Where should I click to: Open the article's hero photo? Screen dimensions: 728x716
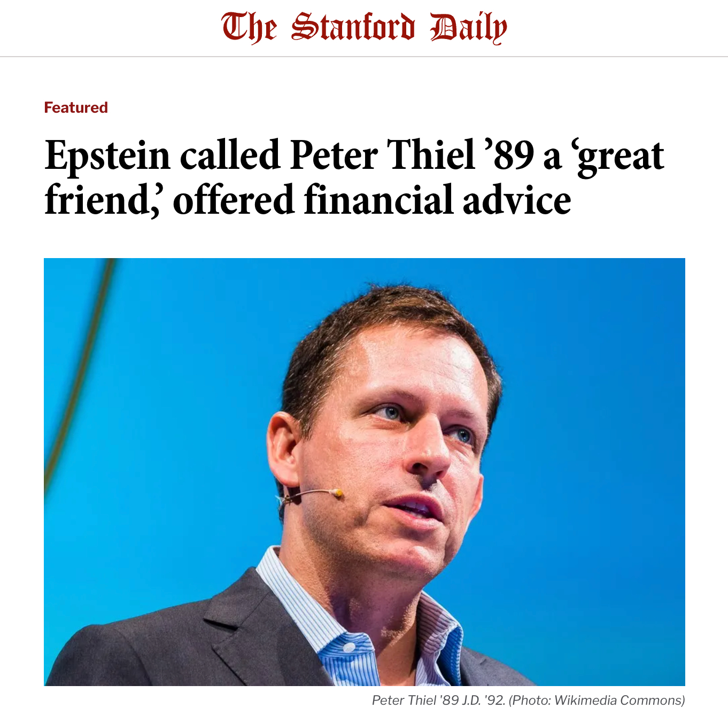pos(364,471)
